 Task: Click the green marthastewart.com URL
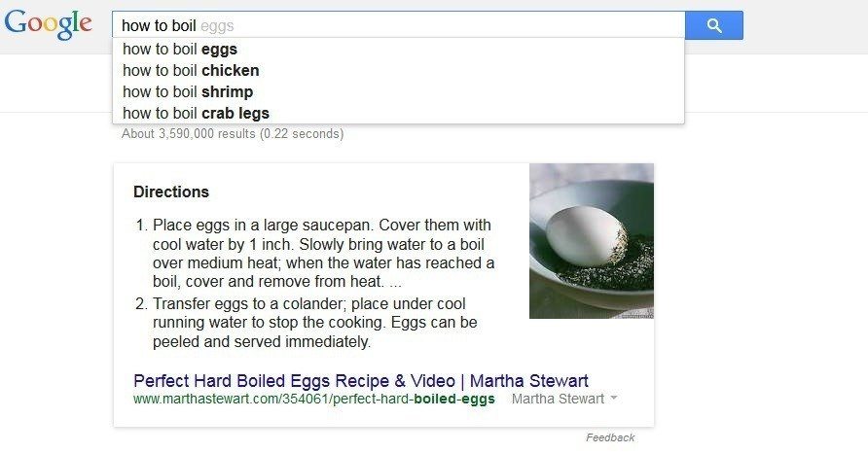(314, 399)
